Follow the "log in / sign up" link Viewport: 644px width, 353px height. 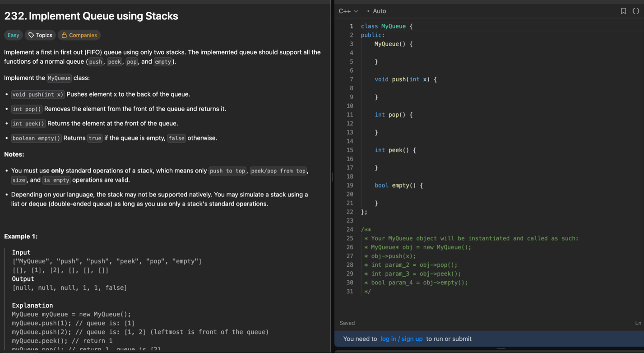[x=402, y=339]
